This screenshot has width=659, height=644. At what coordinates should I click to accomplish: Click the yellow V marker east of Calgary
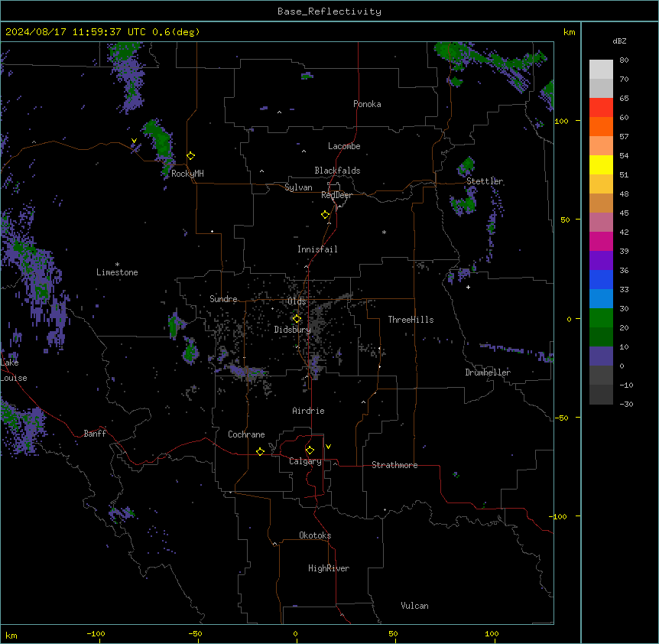point(328,447)
